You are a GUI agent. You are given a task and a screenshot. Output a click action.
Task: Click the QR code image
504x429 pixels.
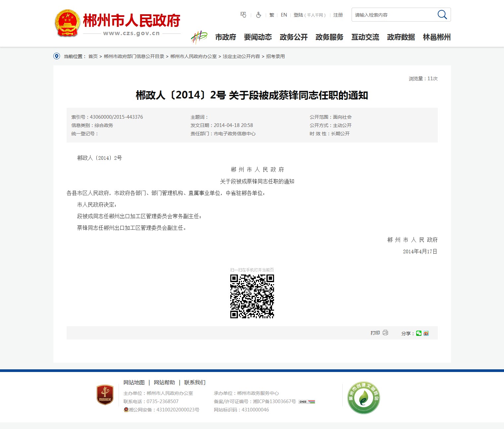point(252,296)
